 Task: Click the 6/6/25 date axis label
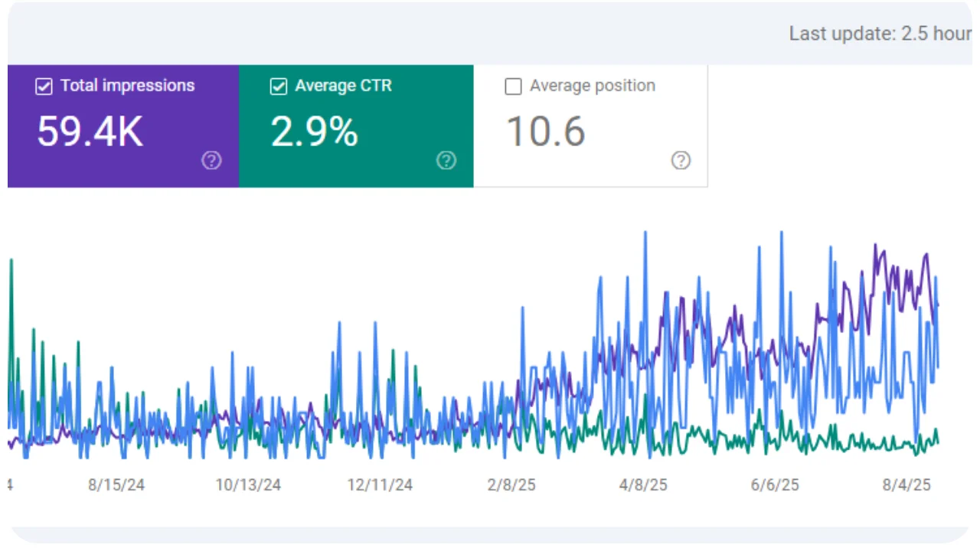pyautogui.click(x=775, y=485)
